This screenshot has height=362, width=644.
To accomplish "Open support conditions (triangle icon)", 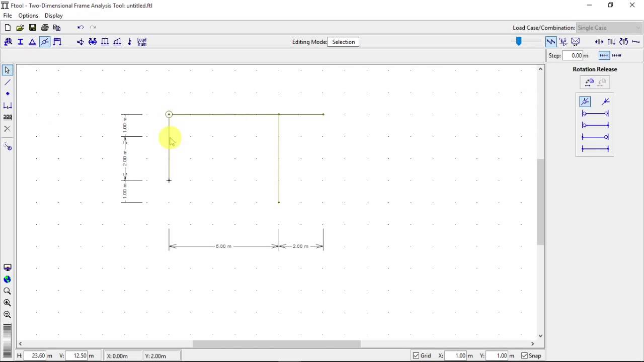I will point(32,42).
